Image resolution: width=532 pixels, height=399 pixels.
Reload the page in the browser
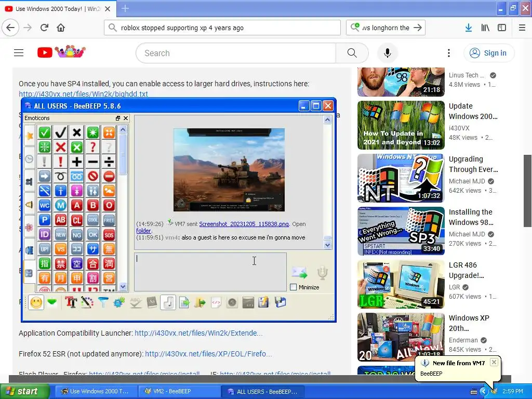(44, 28)
